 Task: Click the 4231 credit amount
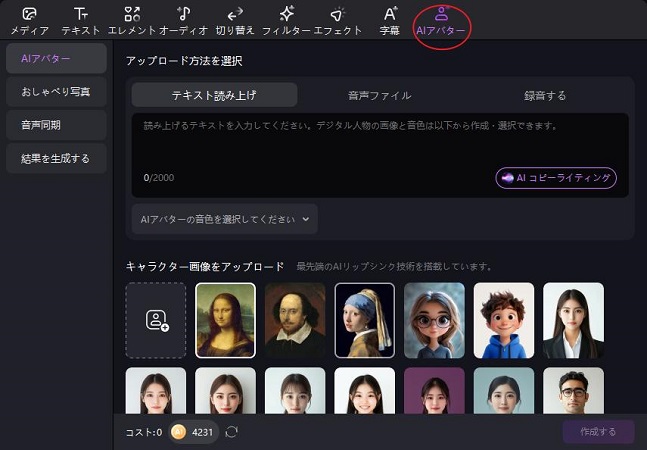(202, 432)
